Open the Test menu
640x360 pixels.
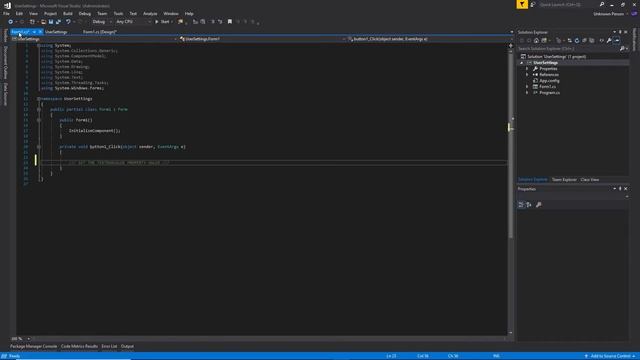133,13
